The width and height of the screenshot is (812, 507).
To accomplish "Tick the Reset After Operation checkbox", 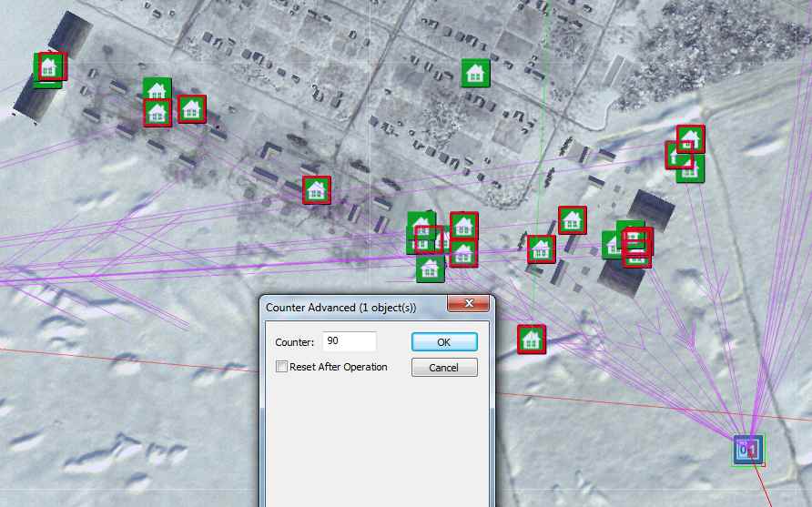I will tap(281, 367).
